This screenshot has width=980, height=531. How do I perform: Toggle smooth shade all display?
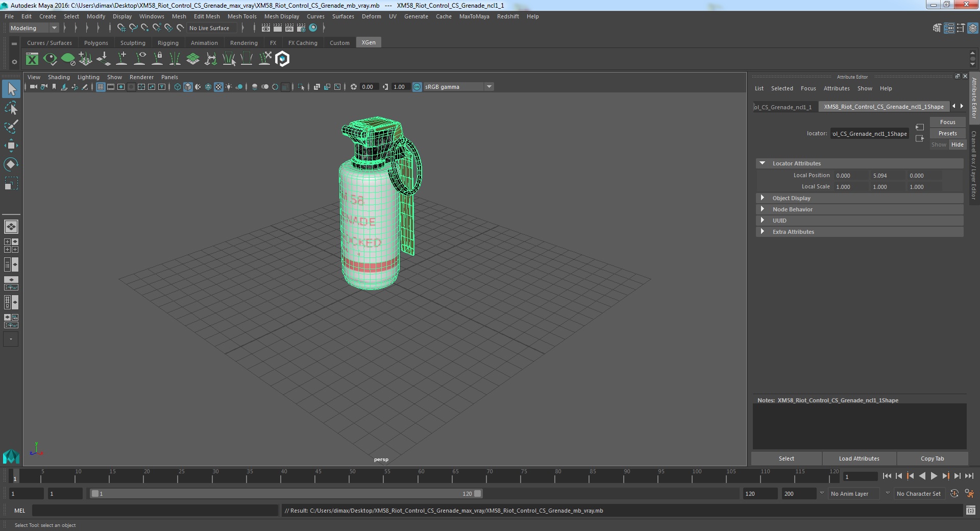click(x=188, y=87)
